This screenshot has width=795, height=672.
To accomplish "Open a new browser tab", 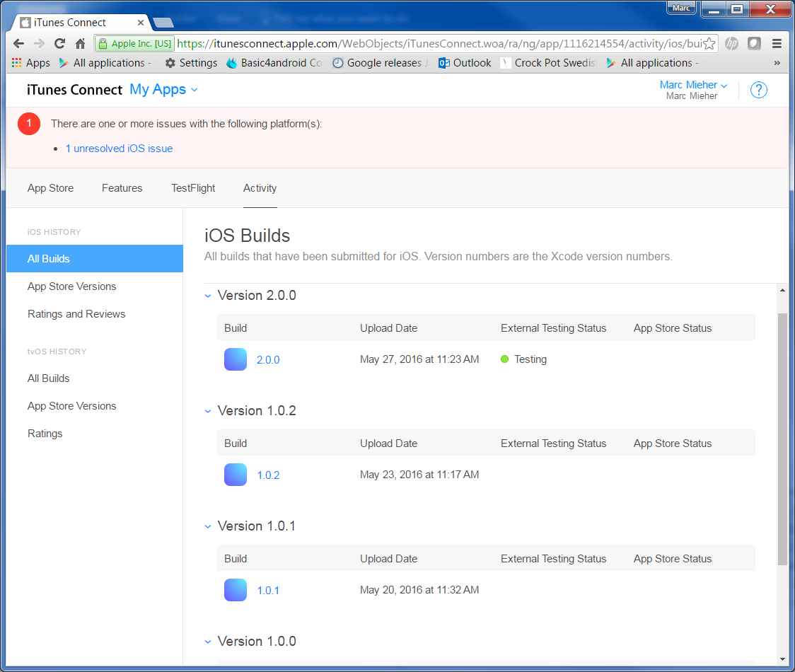I will [163, 23].
